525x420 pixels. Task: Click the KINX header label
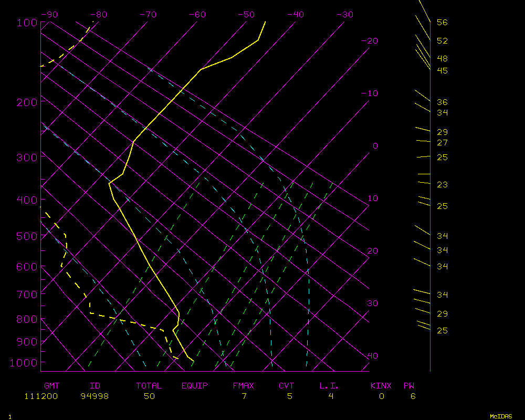coord(381,386)
